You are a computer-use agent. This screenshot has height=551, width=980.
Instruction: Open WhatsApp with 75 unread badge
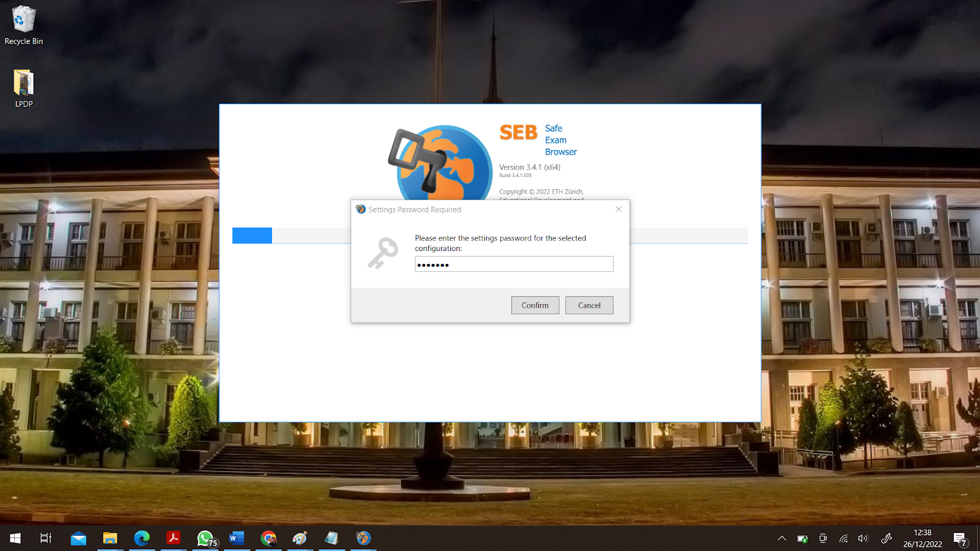coord(206,538)
